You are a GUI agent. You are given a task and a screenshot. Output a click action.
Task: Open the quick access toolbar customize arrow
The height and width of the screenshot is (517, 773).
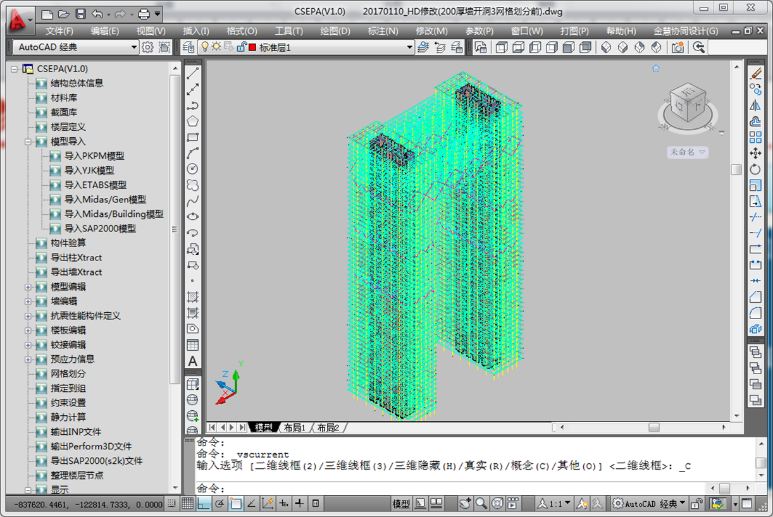(x=158, y=14)
